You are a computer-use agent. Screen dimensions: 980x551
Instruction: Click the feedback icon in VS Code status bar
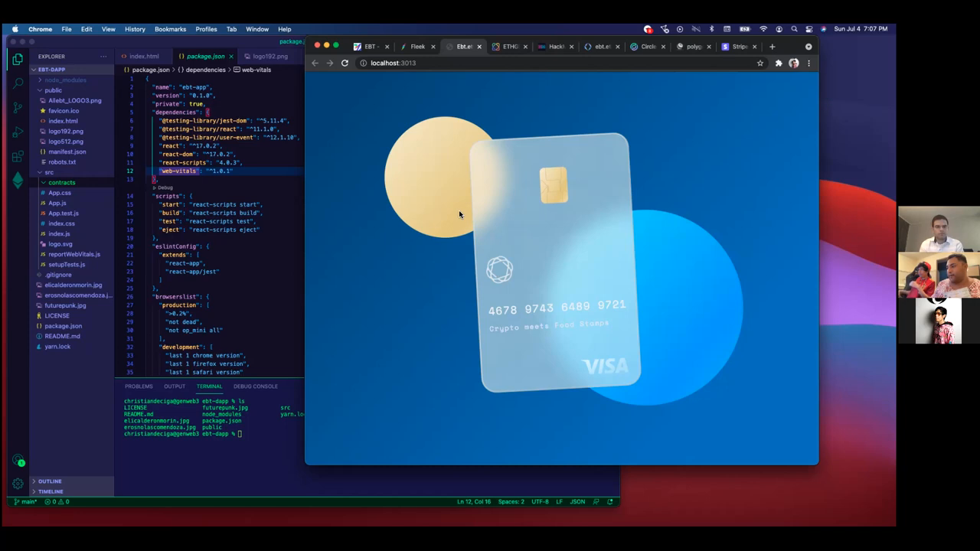(x=594, y=502)
